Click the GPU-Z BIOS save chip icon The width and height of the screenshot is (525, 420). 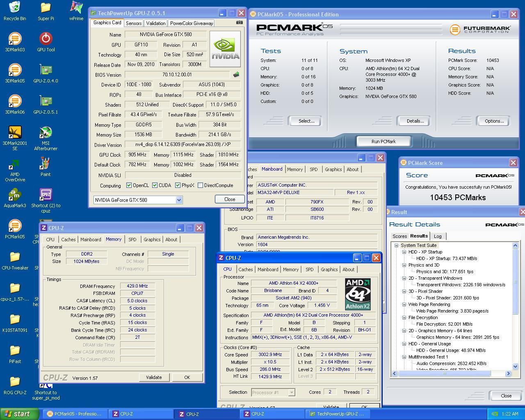tap(236, 75)
